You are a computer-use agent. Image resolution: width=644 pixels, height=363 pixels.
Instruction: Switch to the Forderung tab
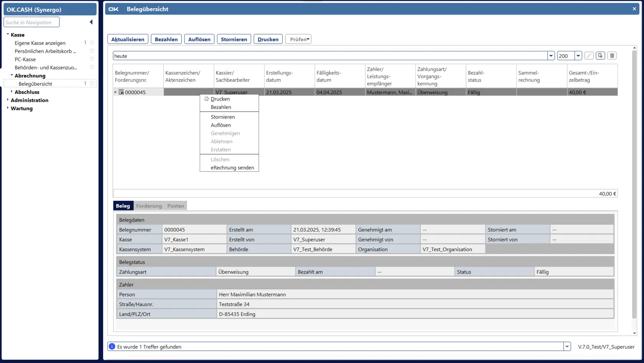click(x=149, y=206)
